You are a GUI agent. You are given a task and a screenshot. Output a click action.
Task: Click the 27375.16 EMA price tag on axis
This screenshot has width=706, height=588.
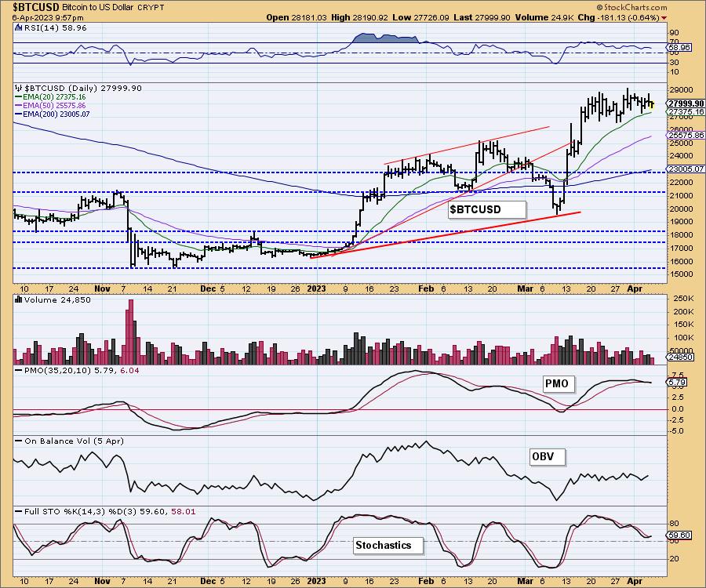[686, 111]
